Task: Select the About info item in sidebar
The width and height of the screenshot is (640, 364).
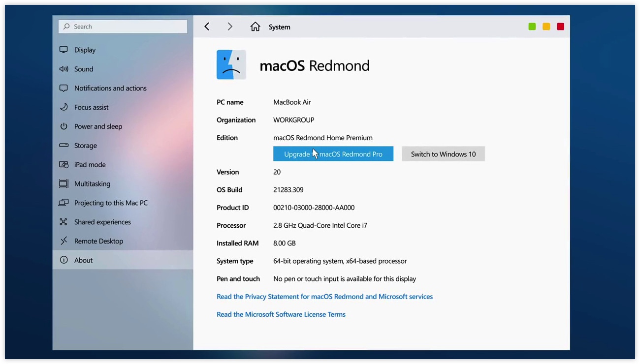Action: tap(123, 260)
